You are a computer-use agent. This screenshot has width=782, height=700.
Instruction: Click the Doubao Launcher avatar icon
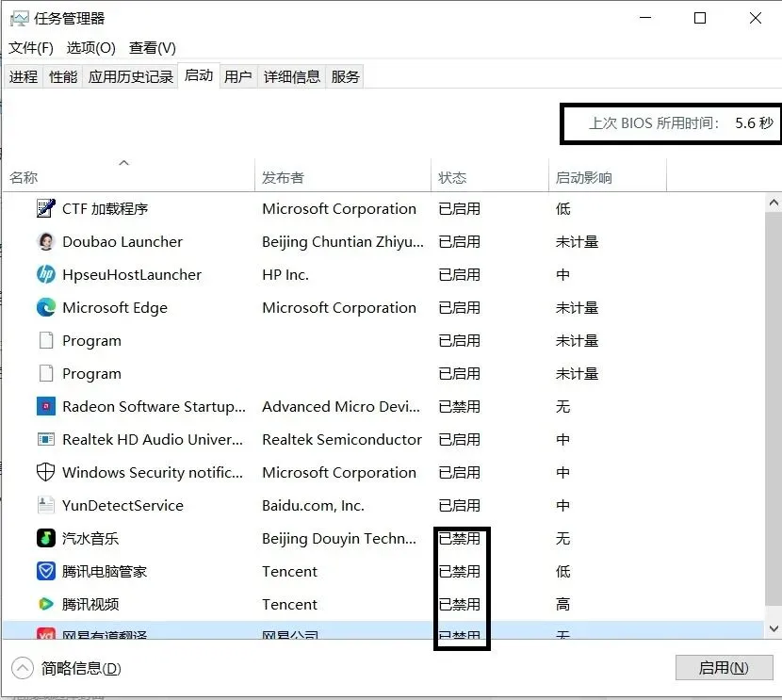[46, 241]
